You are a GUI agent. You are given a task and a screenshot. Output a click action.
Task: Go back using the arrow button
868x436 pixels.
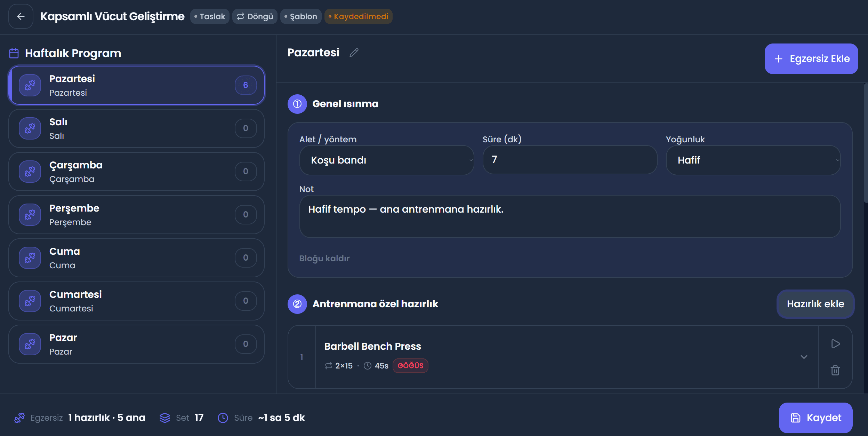click(21, 16)
